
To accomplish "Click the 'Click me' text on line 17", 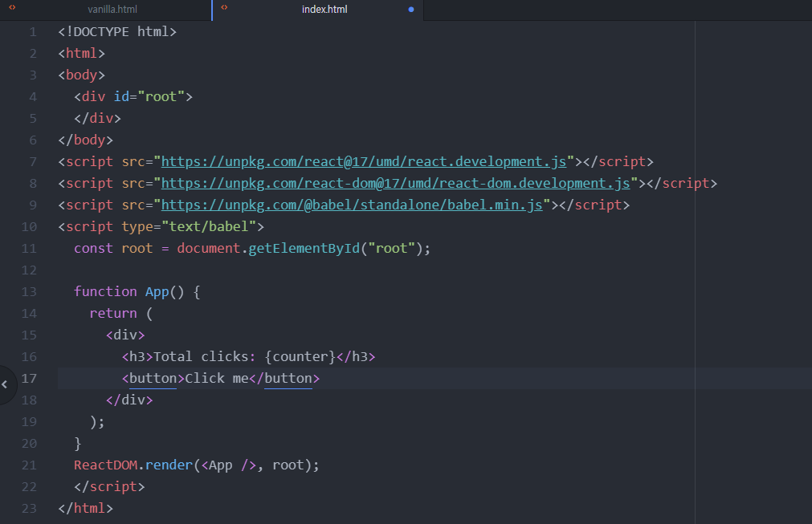I will coord(217,379).
